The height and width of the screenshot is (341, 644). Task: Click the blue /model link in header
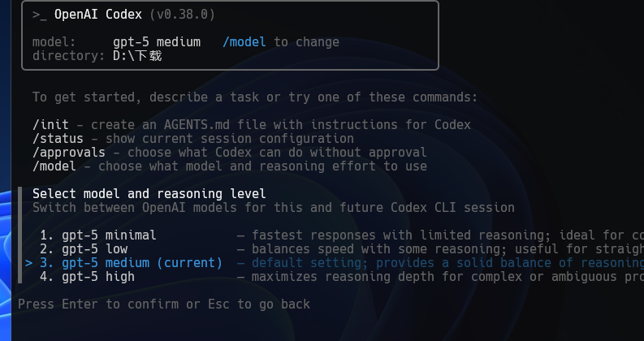pyautogui.click(x=244, y=42)
